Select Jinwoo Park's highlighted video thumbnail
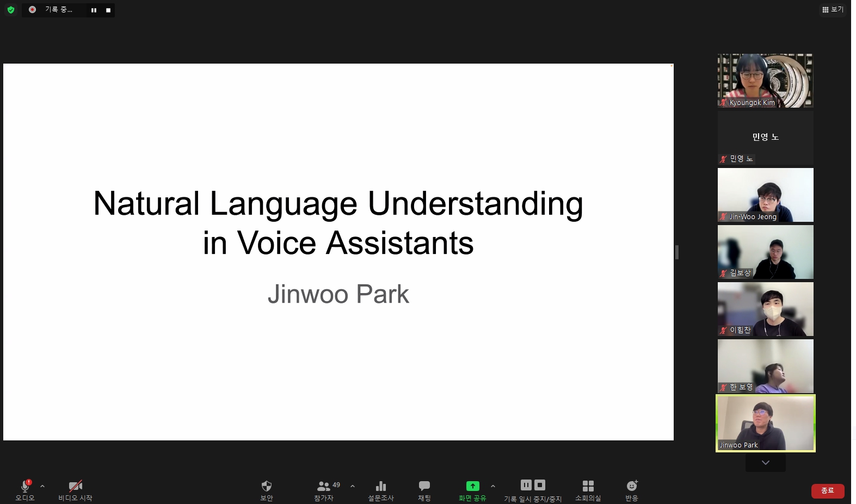This screenshot has height=504, width=856. click(x=765, y=423)
